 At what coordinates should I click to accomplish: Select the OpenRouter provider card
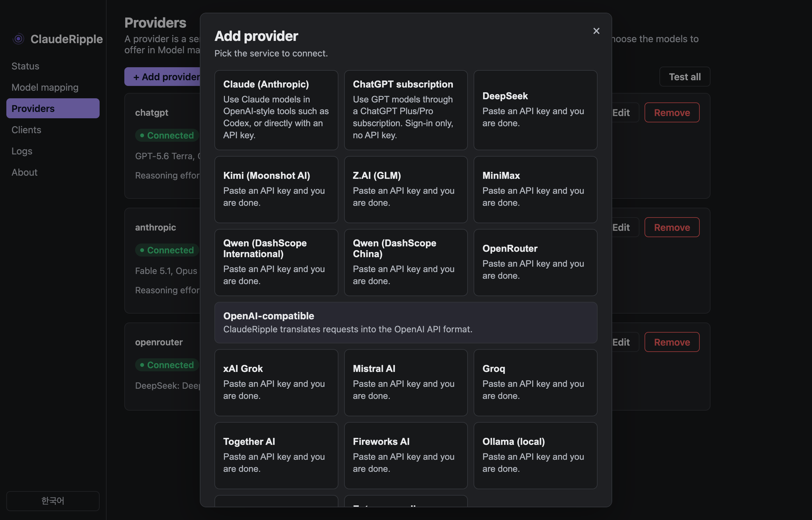coord(535,262)
